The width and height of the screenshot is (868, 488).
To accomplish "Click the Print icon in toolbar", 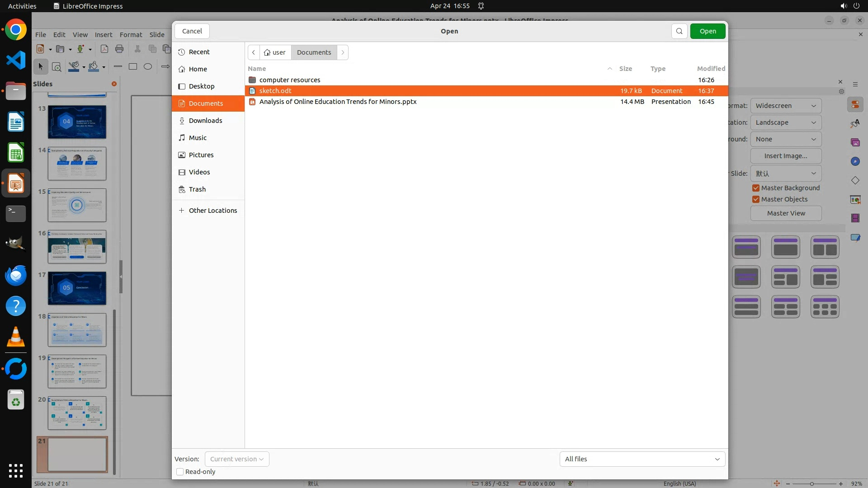I will (x=119, y=49).
